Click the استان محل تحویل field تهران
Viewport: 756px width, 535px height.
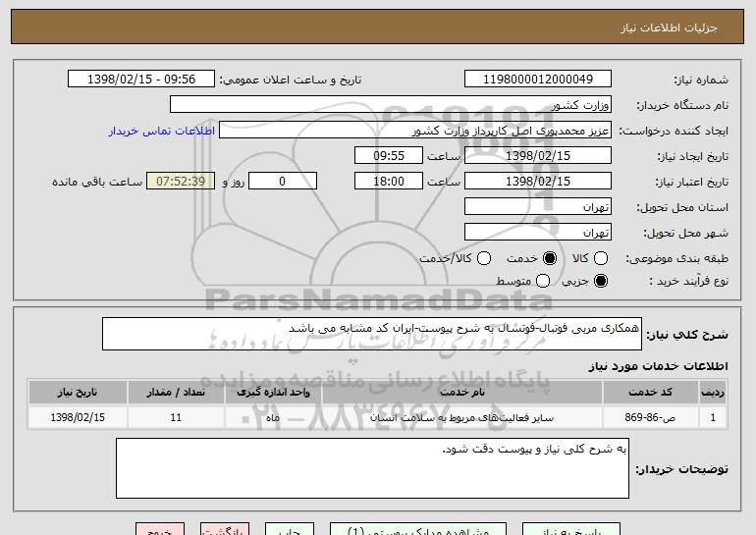(x=538, y=207)
